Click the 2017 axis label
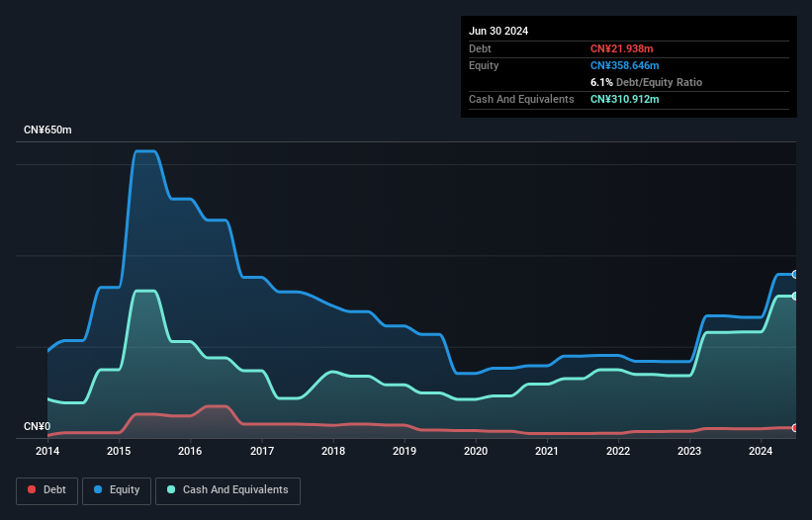This screenshot has height=520, width=812. (262, 451)
